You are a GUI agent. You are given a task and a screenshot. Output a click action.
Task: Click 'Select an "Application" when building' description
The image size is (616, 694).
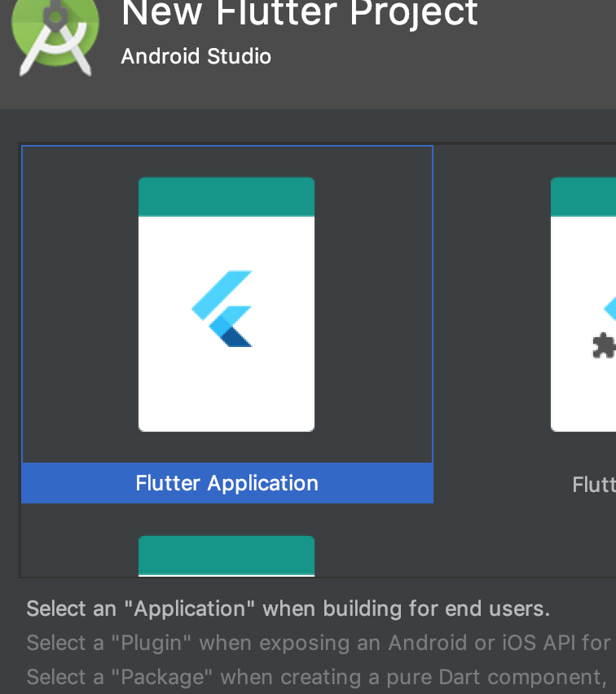288,608
